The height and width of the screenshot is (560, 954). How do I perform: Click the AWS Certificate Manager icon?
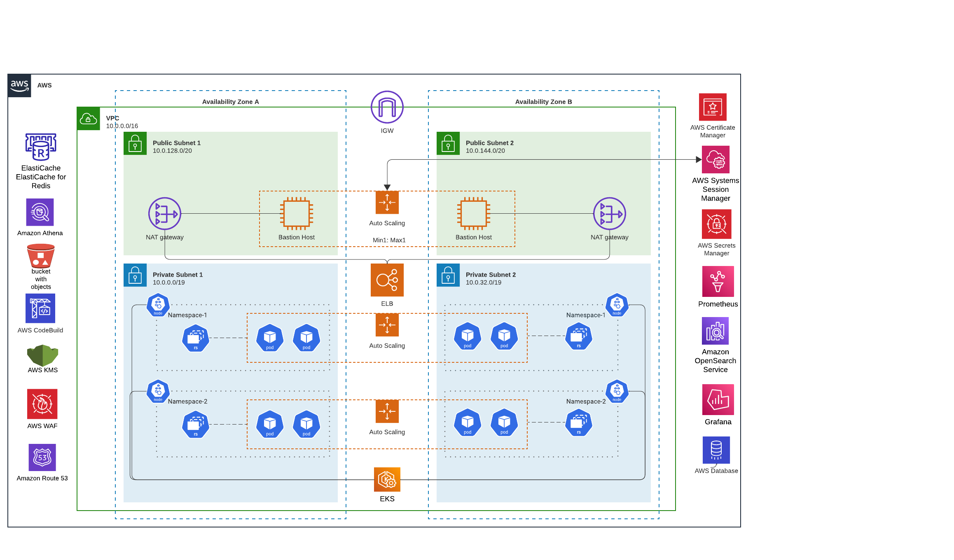pyautogui.click(x=713, y=107)
